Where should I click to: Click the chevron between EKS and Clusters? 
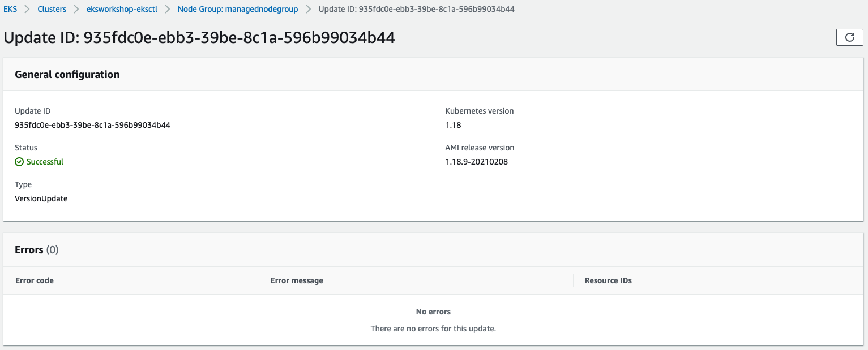pyautogui.click(x=27, y=10)
